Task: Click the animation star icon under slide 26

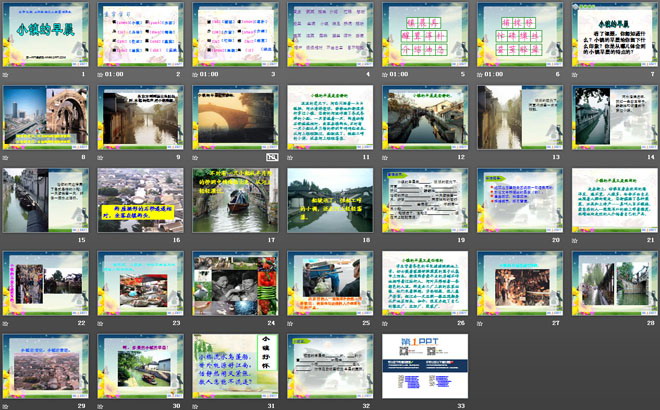Action: click(385, 323)
